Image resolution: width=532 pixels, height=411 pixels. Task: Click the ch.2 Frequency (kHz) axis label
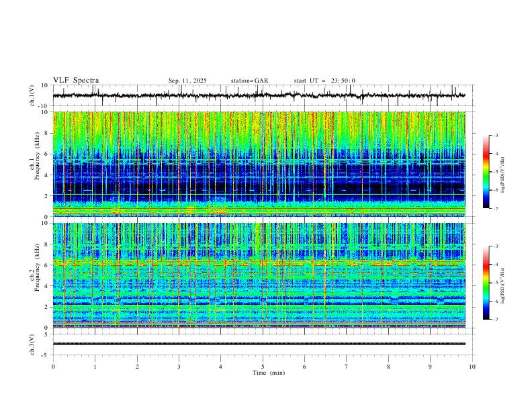[35, 267]
